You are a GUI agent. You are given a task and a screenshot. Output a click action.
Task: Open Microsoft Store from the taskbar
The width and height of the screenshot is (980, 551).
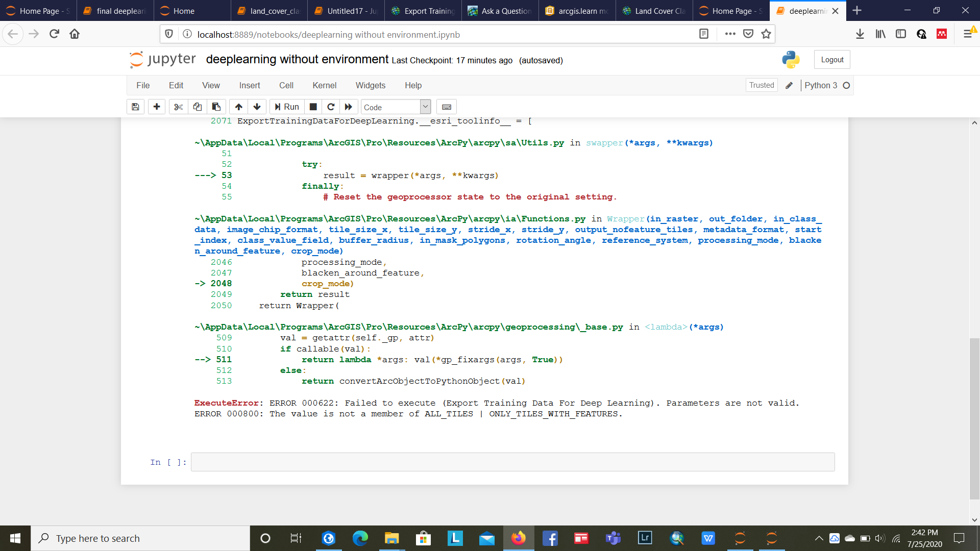[x=423, y=538]
